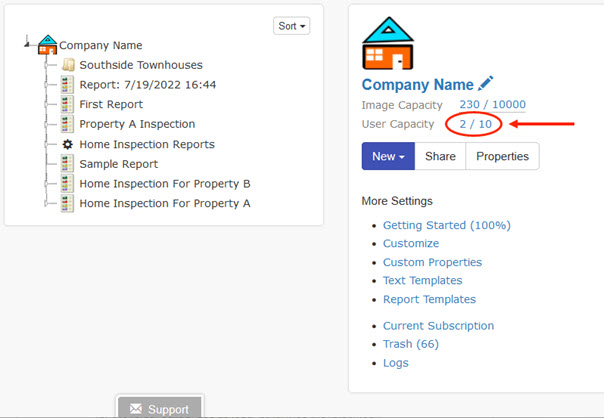Click the Share button
This screenshot has height=418, width=604.
click(x=440, y=156)
